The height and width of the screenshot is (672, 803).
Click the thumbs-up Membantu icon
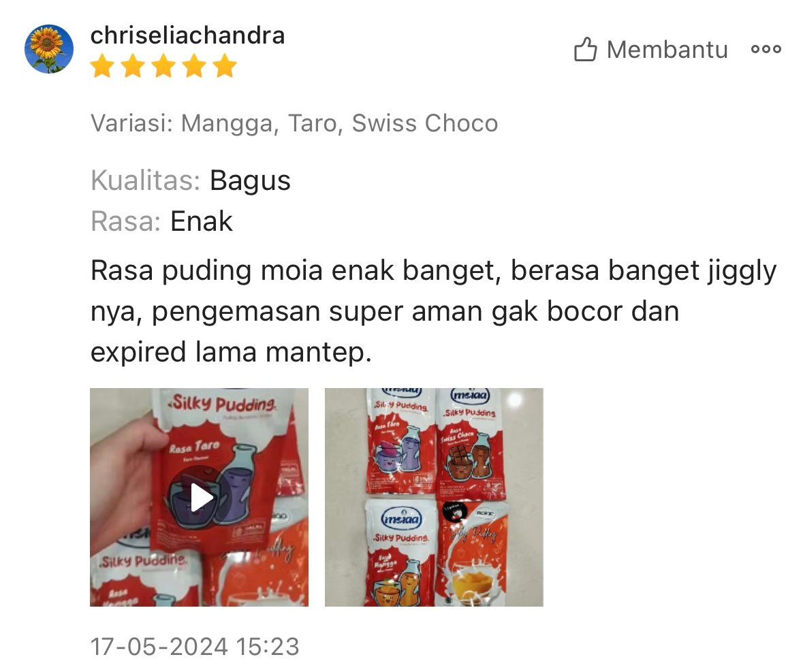(x=585, y=49)
